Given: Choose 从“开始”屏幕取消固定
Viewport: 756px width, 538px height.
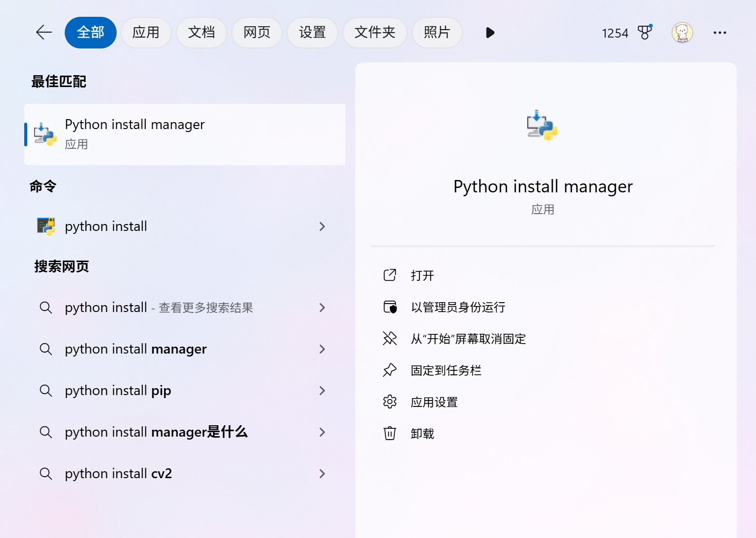Looking at the screenshot, I should coord(468,339).
